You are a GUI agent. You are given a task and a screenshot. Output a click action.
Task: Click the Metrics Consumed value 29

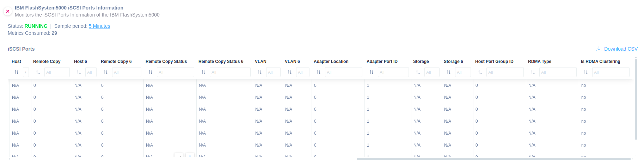click(x=54, y=33)
